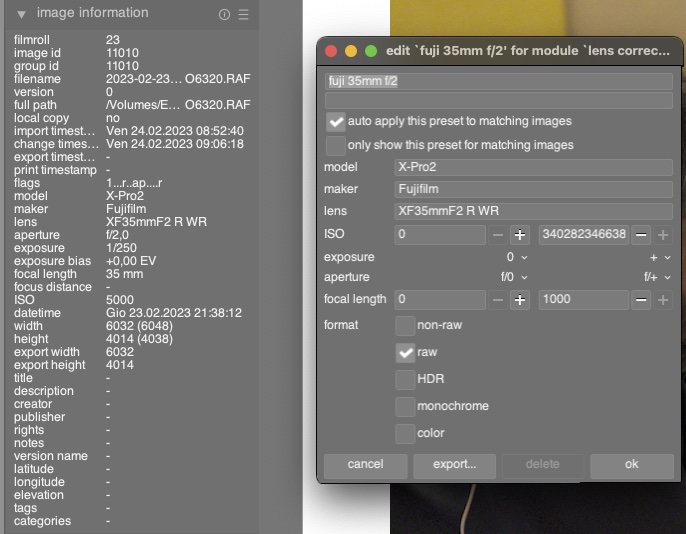Increase the ISO minimum with plus button
The height and width of the screenshot is (534, 686).
(520, 235)
